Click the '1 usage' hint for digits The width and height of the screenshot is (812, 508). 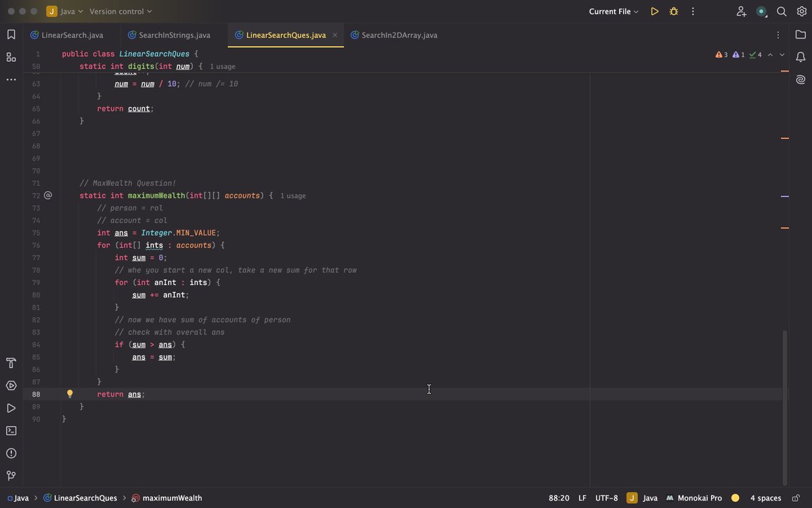pyautogui.click(x=223, y=67)
